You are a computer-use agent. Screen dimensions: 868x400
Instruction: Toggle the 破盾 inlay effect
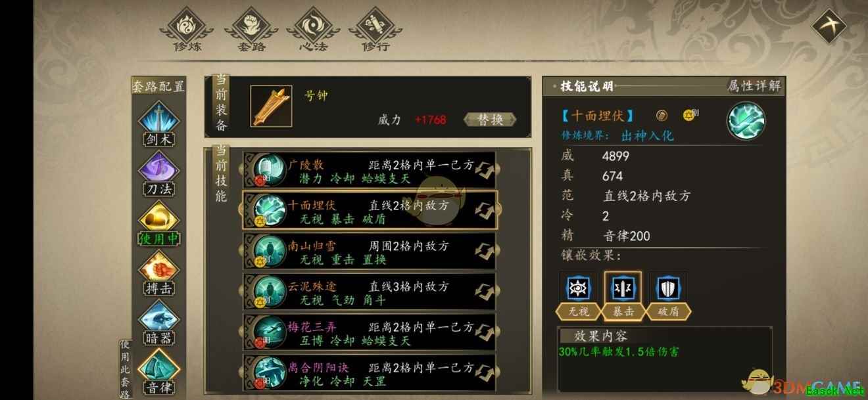[667, 295]
